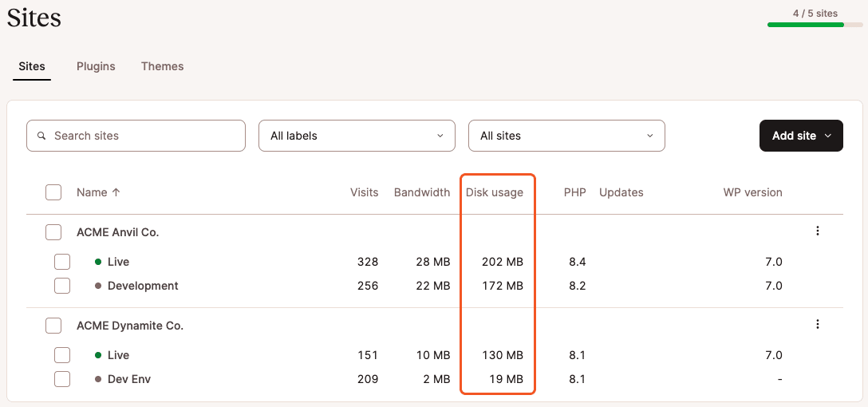Screen dimensions: 868x407
Task: Click the Sites page heading
Action: tap(34, 18)
